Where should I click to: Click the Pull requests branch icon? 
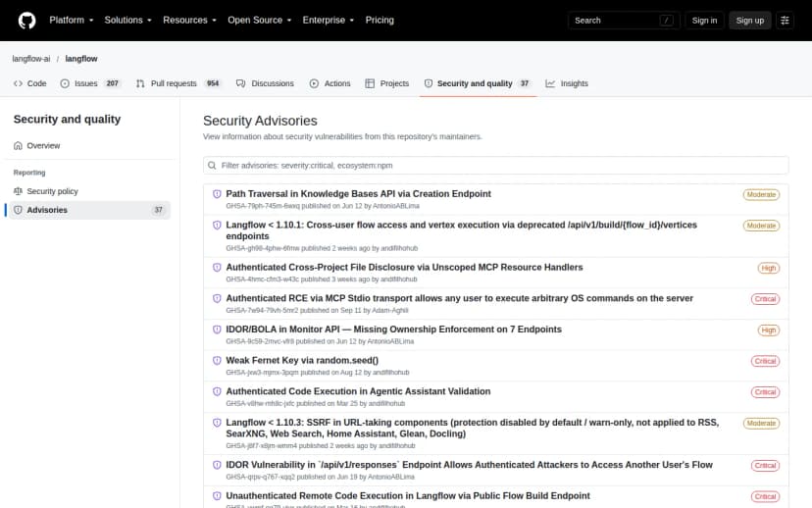point(140,83)
